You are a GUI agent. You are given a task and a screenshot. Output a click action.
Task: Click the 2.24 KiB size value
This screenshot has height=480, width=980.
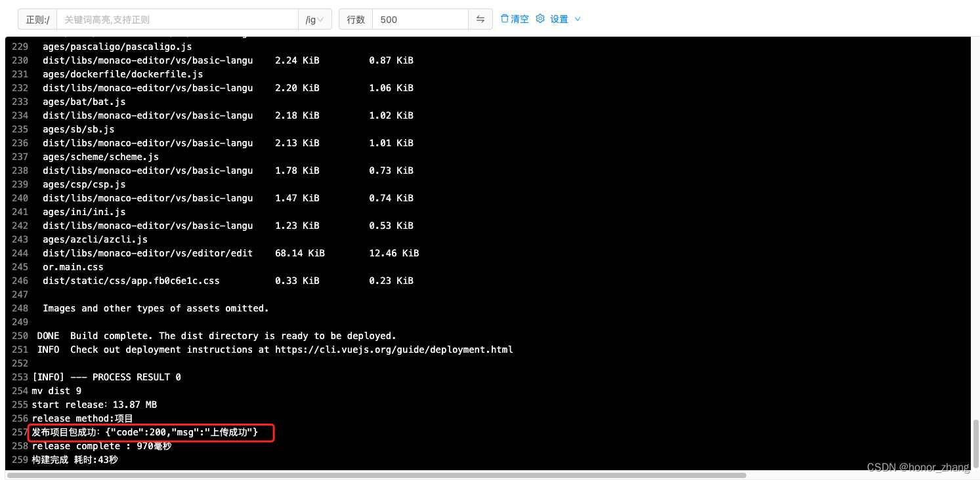point(297,60)
